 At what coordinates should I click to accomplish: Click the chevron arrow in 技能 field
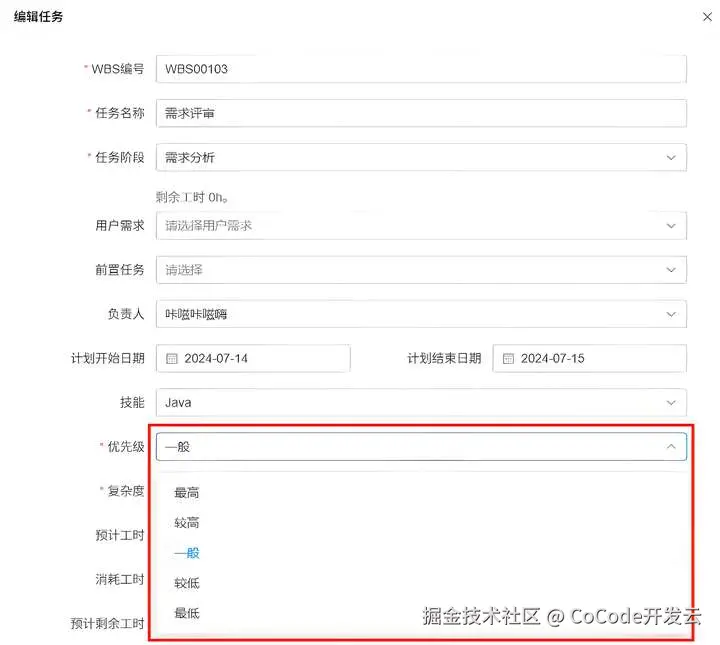(x=671, y=403)
